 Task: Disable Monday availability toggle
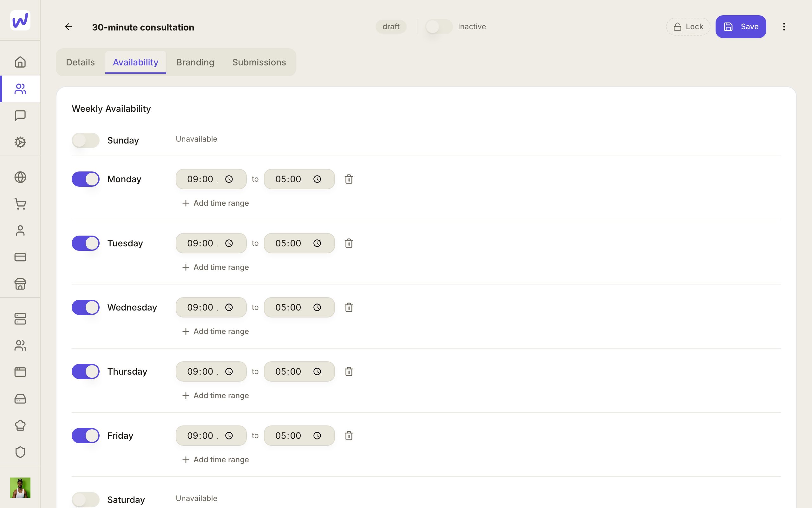click(x=86, y=179)
